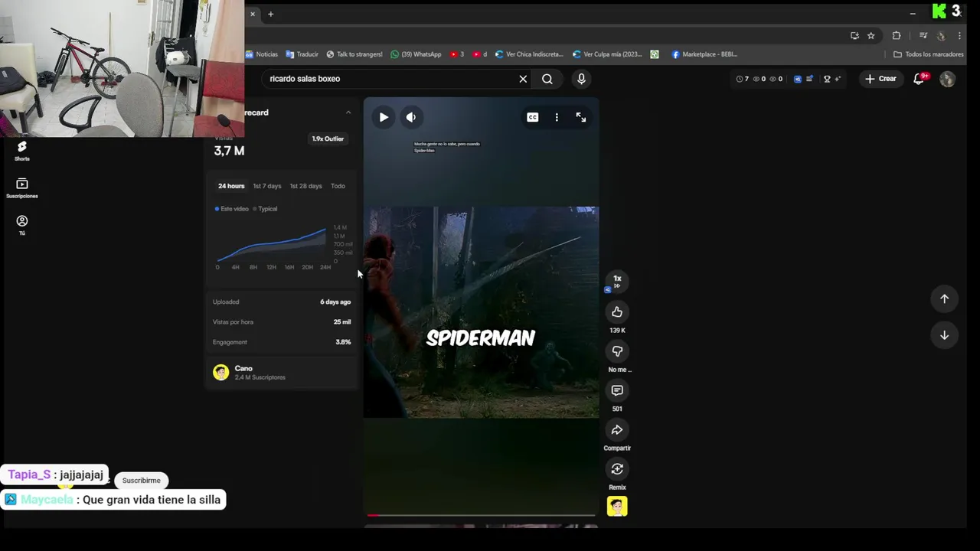Open the Cano channel row
The image size is (980, 551).
[282, 373]
